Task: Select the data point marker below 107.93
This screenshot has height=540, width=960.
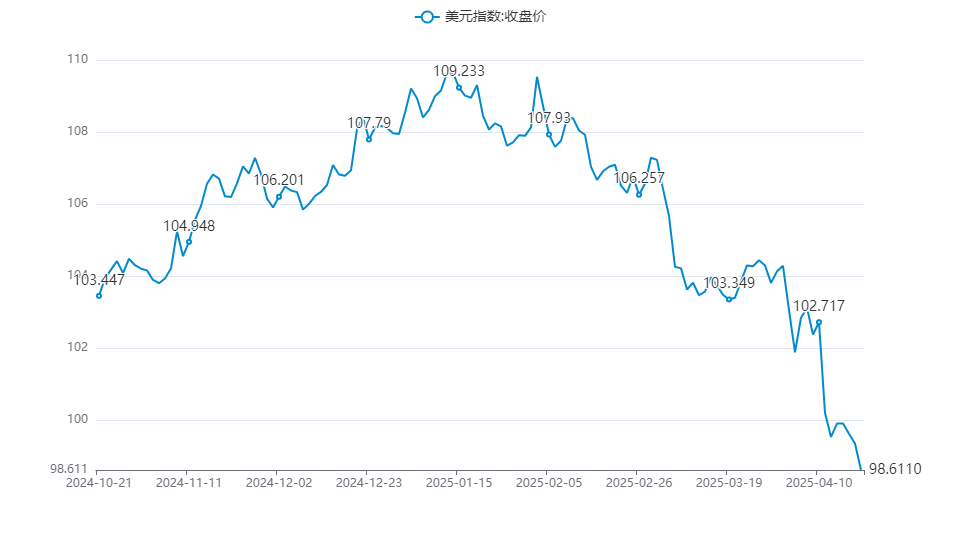Action: tap(549, 134)
